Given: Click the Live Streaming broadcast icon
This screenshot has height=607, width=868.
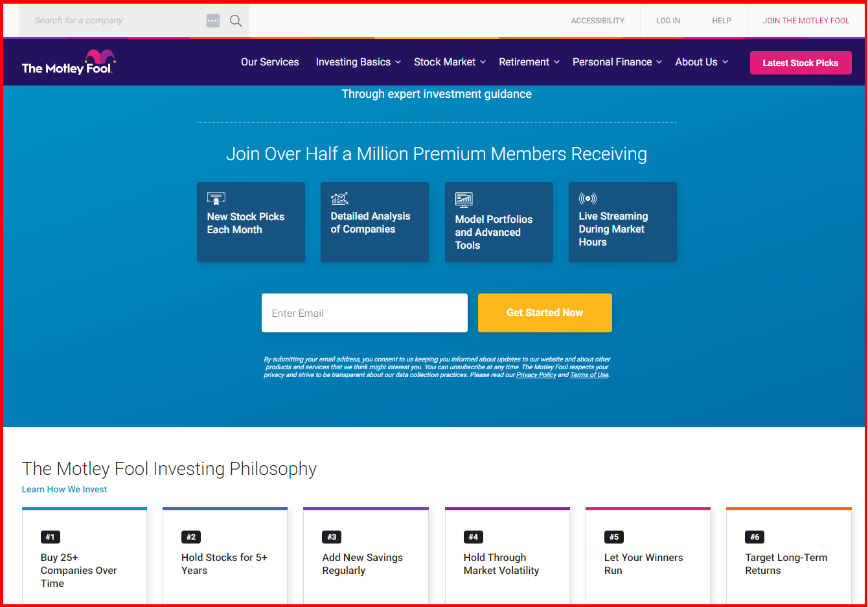Looking at the screenshot, I should [588, 199].
